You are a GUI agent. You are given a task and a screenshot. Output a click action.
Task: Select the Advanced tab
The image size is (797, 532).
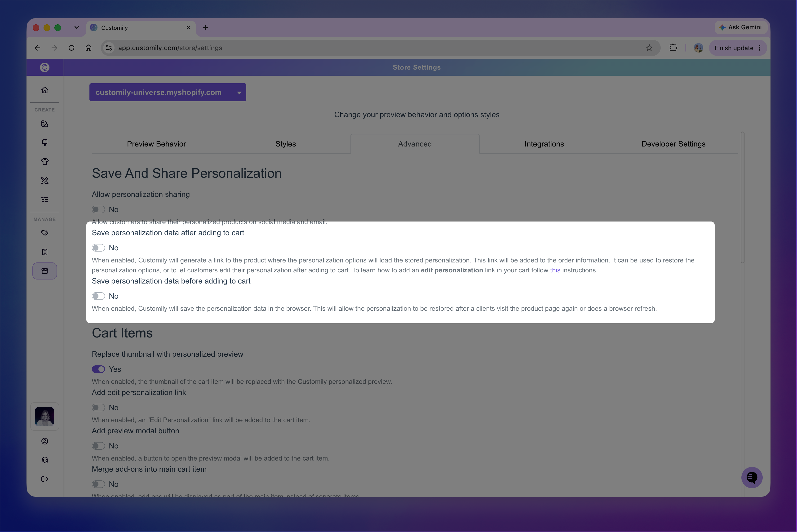[415, 144]
